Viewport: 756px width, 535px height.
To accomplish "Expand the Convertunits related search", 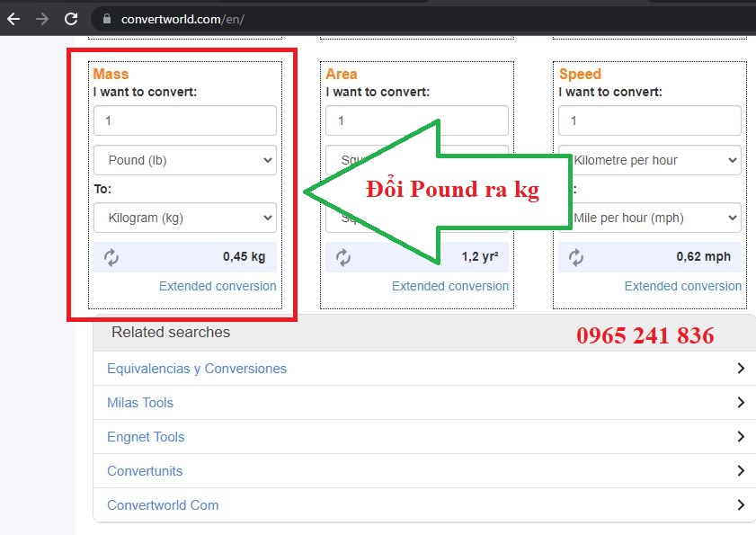I will coord(741,470).
